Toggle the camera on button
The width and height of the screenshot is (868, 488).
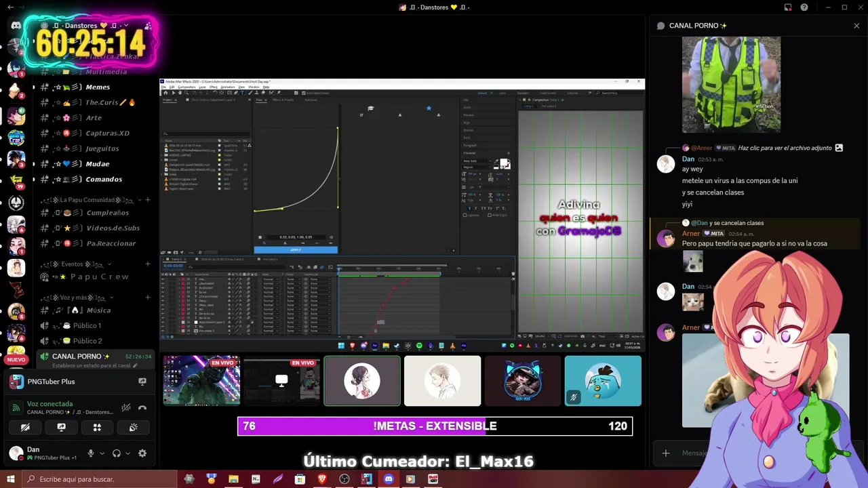(25, 427)
